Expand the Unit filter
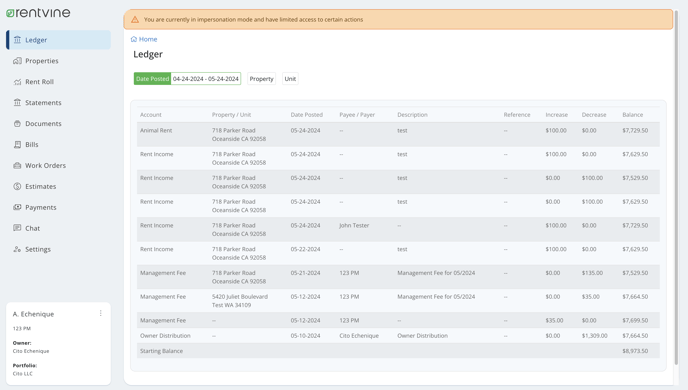 (290, 79)
